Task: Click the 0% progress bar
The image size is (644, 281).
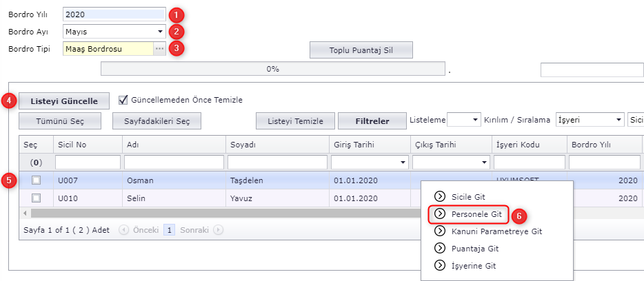Action: pos(272,69)
